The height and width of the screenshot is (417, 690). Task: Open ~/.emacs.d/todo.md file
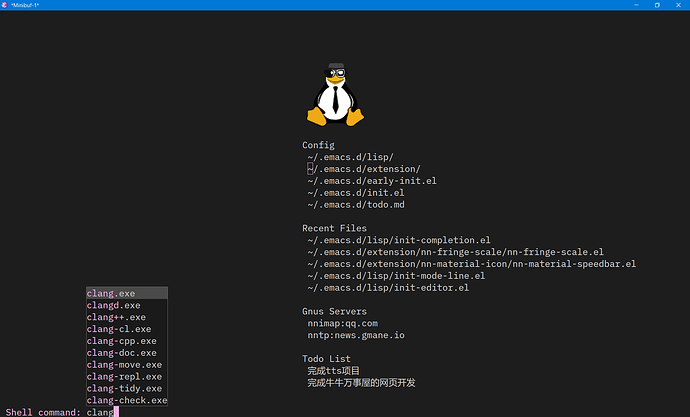356,205
